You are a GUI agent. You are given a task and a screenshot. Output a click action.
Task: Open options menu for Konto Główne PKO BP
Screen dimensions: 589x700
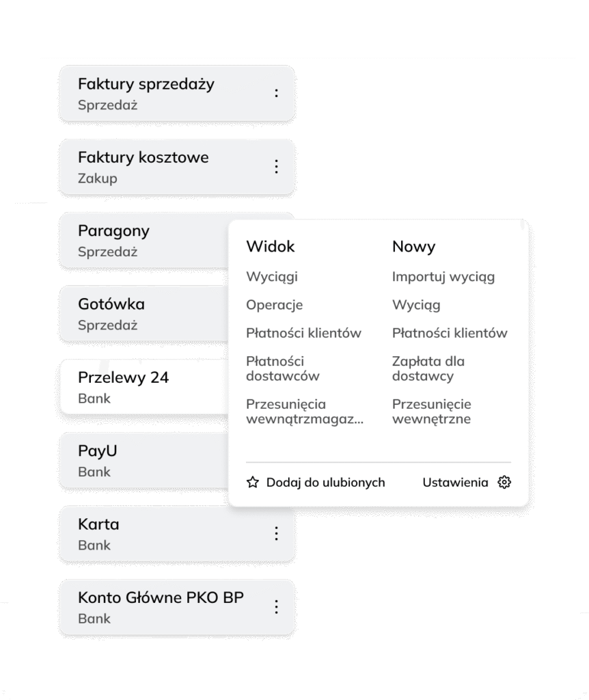[x=276, y=607]
